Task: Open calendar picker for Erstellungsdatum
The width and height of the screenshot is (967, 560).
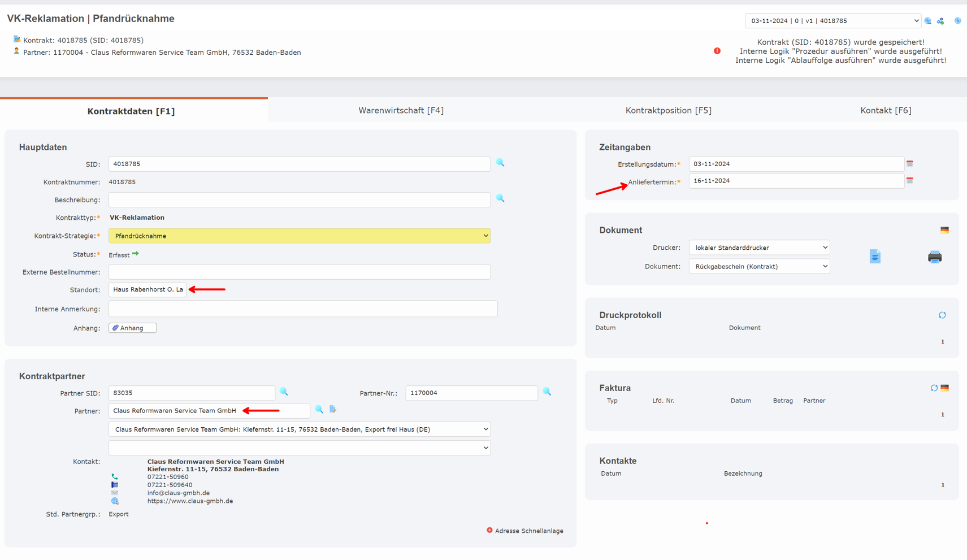Action: pos(909,163)
